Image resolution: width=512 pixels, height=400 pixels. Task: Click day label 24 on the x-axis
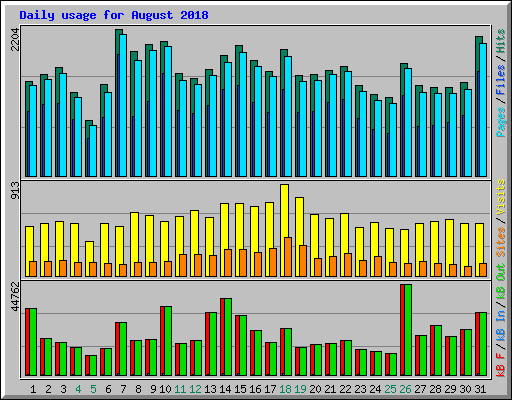click(x=375, y=389)
